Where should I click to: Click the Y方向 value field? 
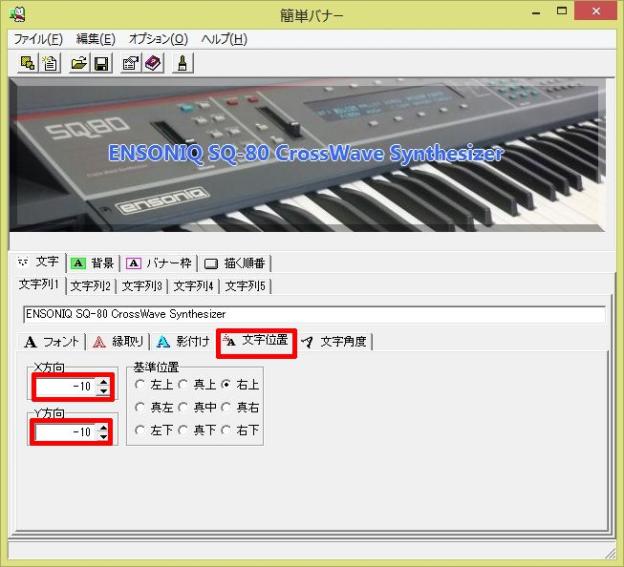pos(65,432)
